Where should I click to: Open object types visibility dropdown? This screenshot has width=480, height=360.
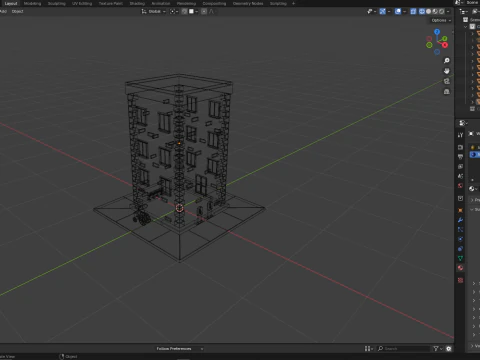point(372,12)
